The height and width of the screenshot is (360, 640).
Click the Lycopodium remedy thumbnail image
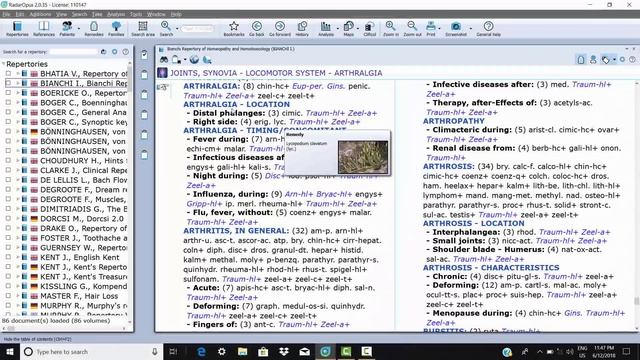tap(362, 157)
